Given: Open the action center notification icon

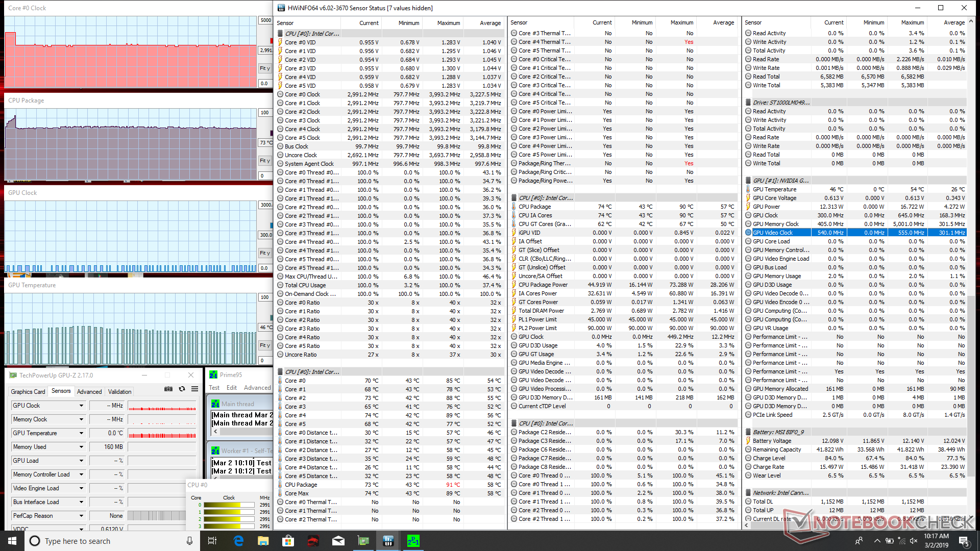Looking at the screenshot, I should pyautogui.click(x=964, y=541).
